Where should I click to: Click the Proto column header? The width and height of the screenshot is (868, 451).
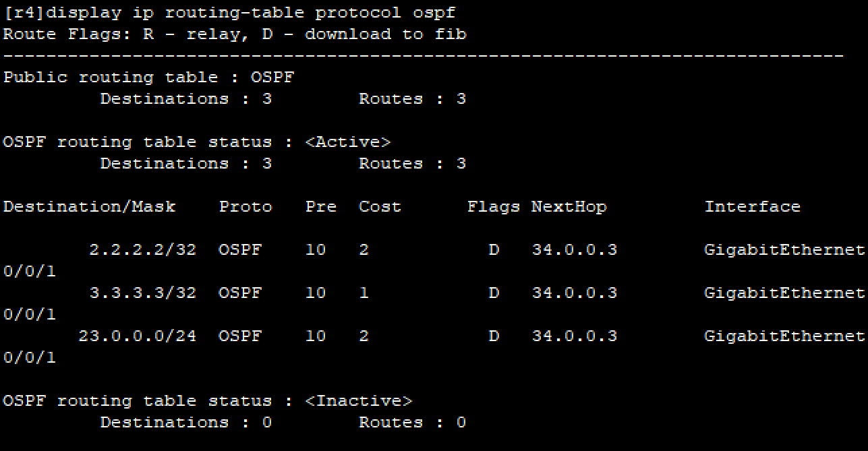pyautogui.click(x=245, y=207)
